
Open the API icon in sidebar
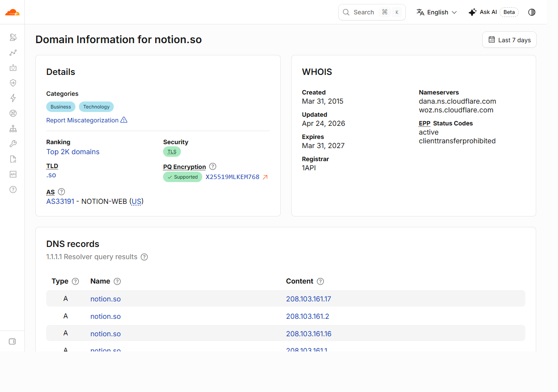13,174
